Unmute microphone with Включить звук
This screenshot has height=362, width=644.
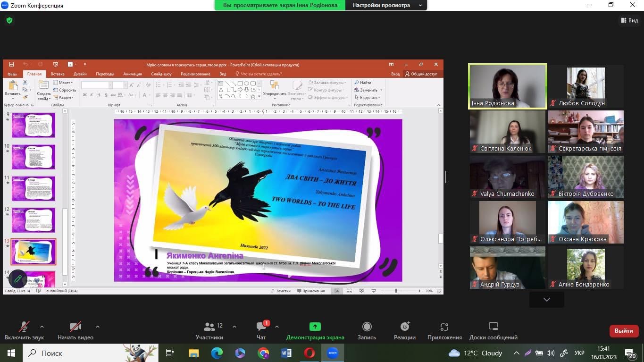24,327
